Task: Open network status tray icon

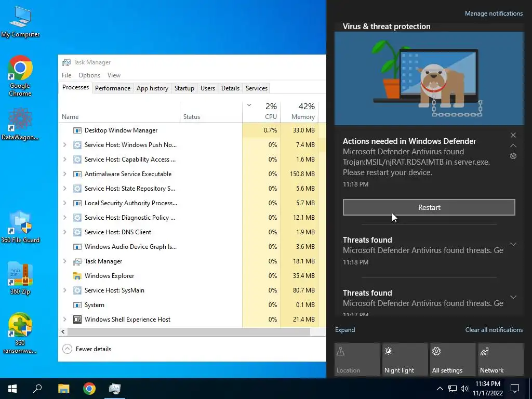Action: coord(453,389)
